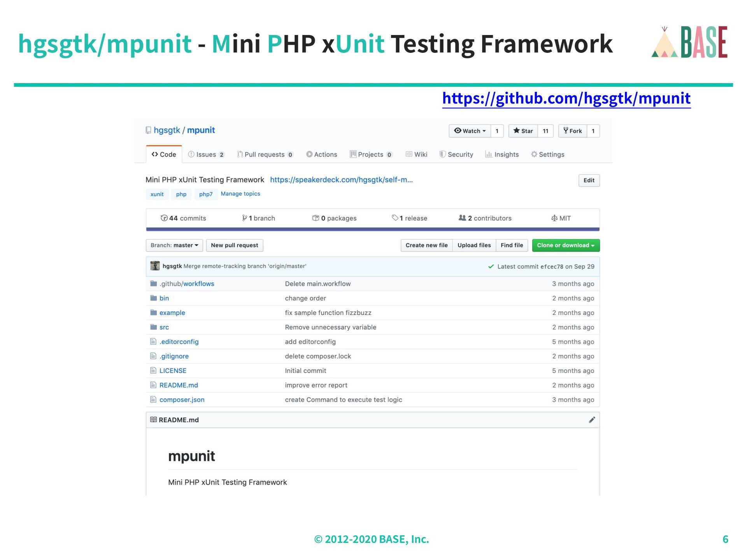The image size is (747, 560).
Task: Click the language color bar
Action: click(x=373, y=229)
